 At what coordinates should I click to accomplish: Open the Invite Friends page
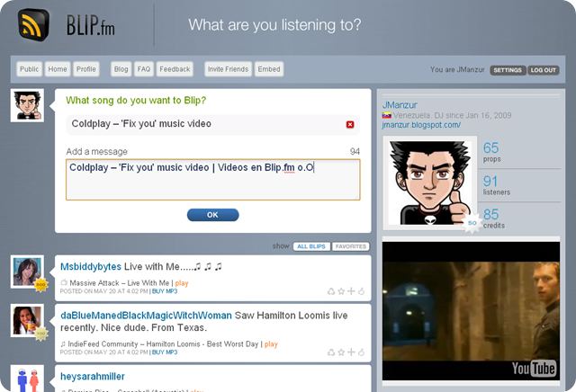228,69
